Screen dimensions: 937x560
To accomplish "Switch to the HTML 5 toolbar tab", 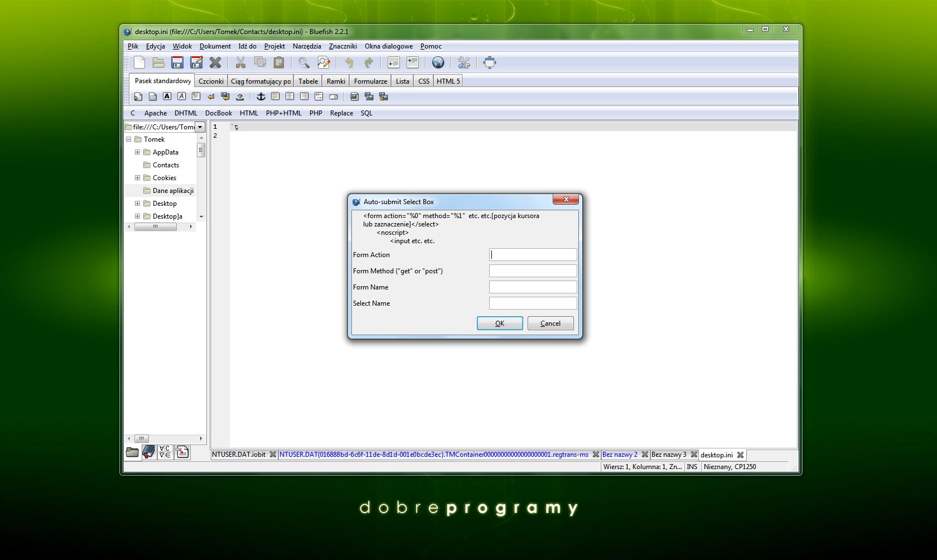I will coord(448,81).
